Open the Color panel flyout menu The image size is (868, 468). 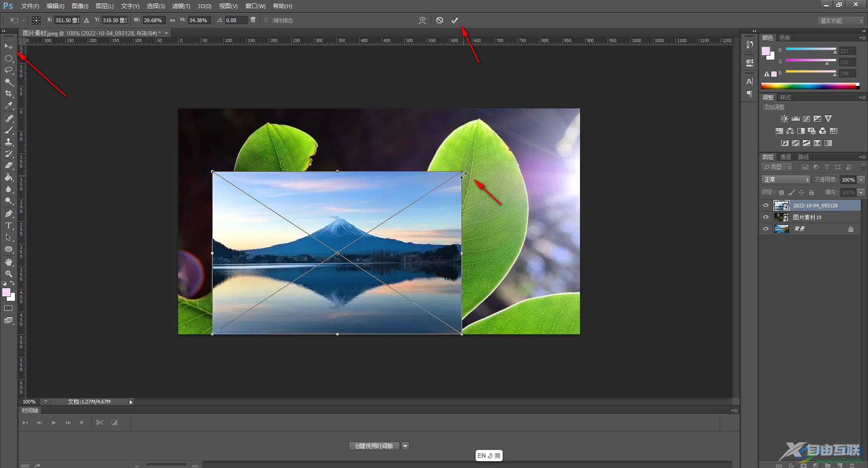pyautogui.click(x=862, y=38)
